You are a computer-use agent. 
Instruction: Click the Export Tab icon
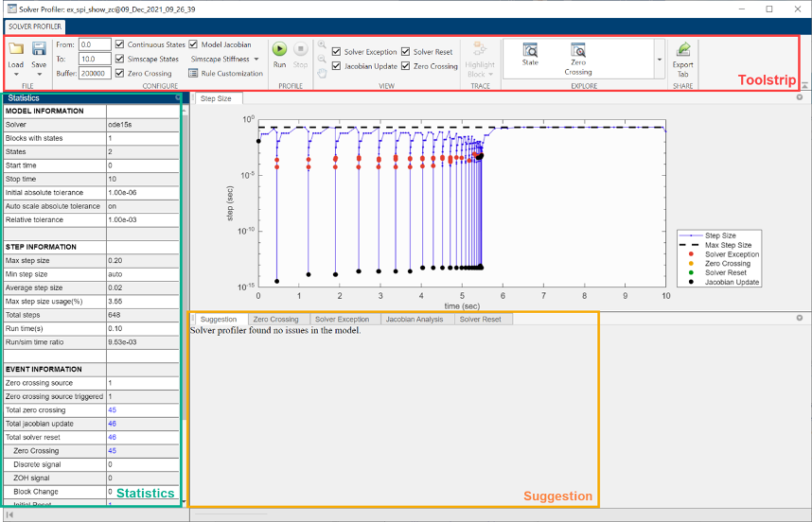(x=682, y=50)
